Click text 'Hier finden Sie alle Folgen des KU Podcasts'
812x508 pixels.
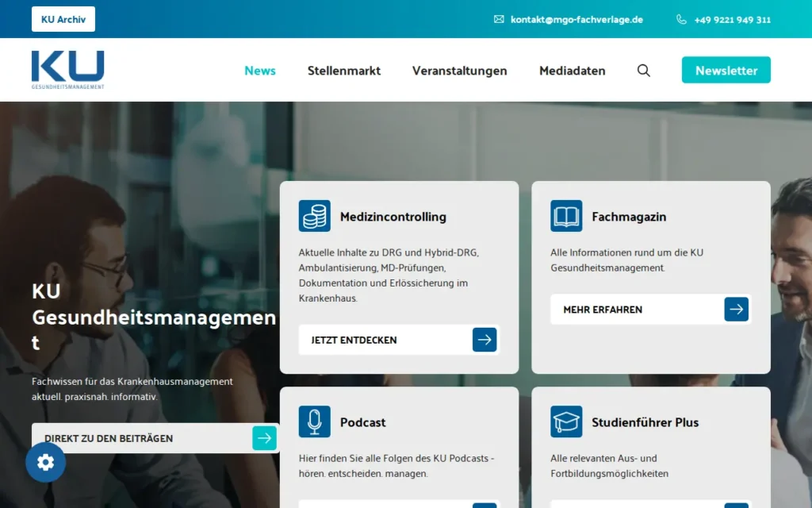pos(393,458)
